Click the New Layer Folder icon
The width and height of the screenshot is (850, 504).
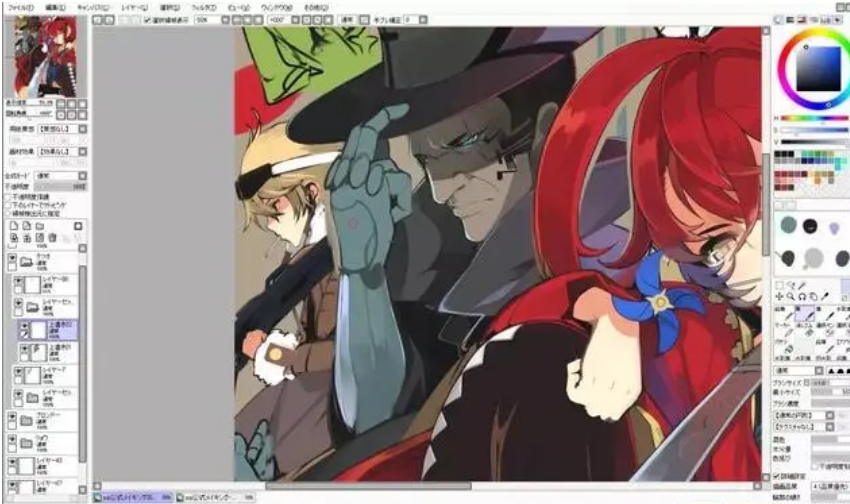40,225
